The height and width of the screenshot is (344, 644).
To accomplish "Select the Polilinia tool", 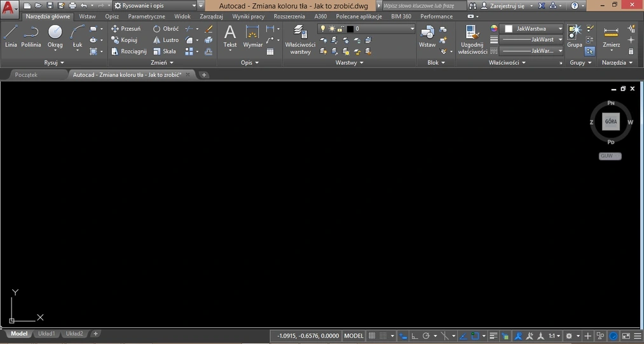I will coord(31,36).
